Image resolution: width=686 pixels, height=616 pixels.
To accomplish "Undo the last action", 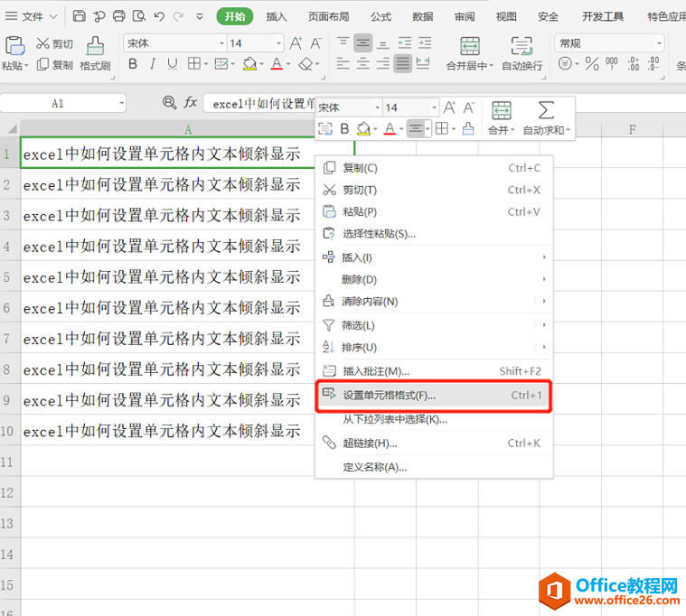I will click(x=159, y=16).
